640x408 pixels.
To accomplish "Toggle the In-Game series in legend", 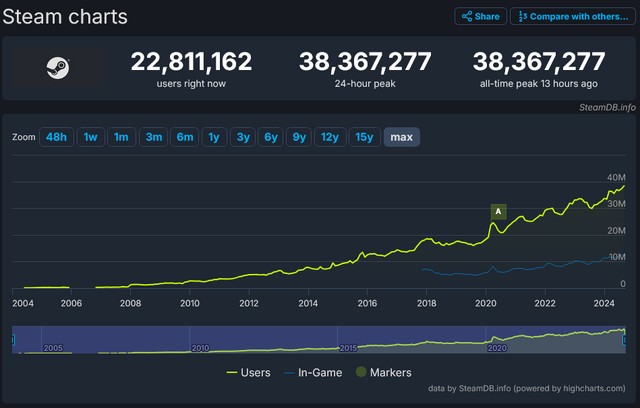I will tap(313, 373).
